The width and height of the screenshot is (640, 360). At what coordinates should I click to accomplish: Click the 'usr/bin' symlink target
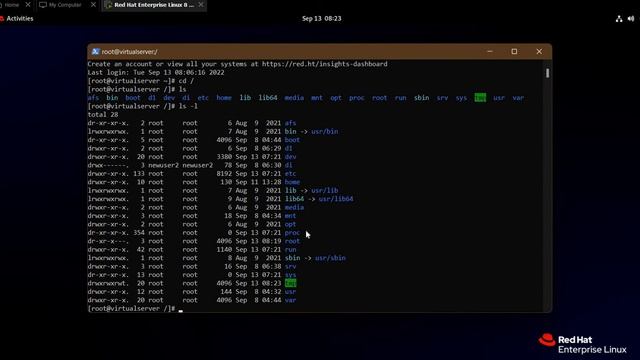(324, 131)
